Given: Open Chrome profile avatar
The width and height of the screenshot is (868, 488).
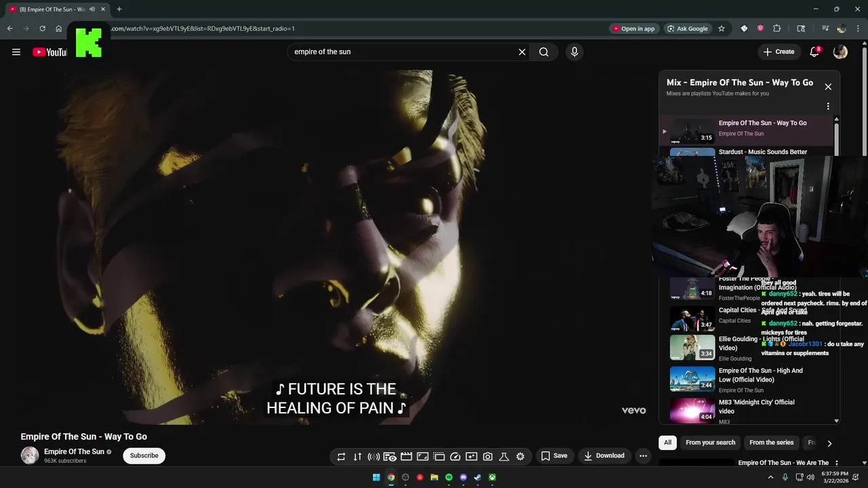Looking at the screenshot, I should coord(842,28).
